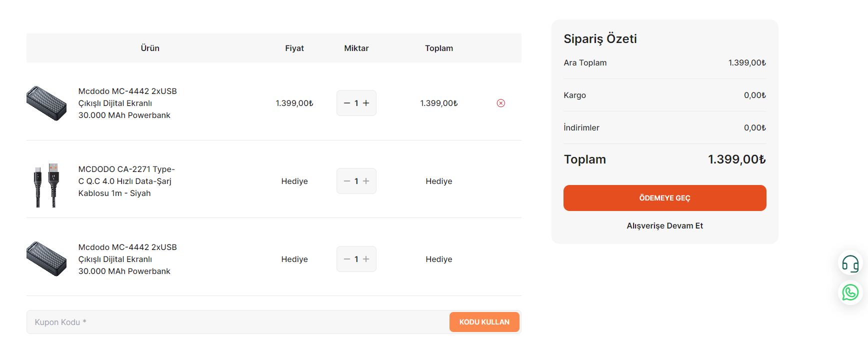The width and height of the screenshot is (868, 343).
Task: Open the Type-C cable product thumbnail
Action: (x=46, y=184)
